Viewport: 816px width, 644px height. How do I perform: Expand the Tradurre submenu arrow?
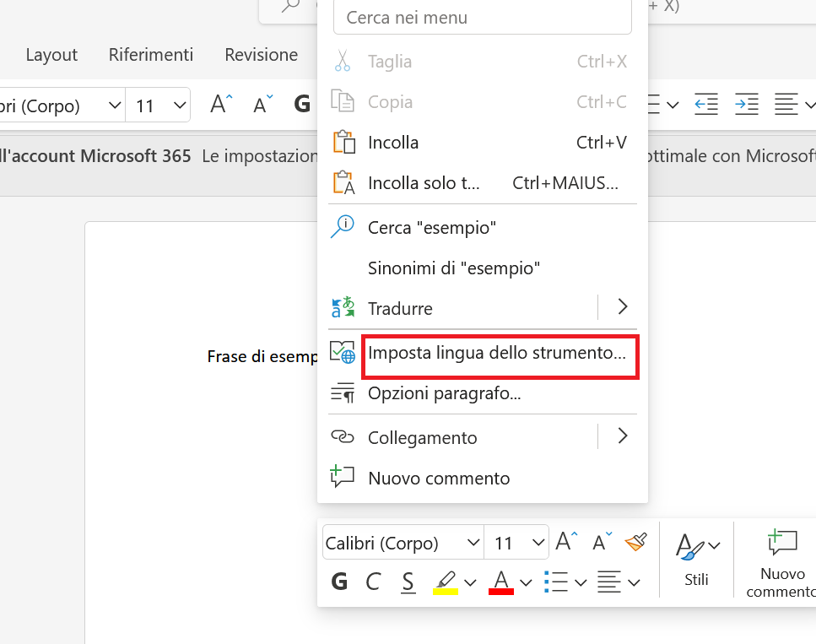pyautogui.click(x=623, y=306)
